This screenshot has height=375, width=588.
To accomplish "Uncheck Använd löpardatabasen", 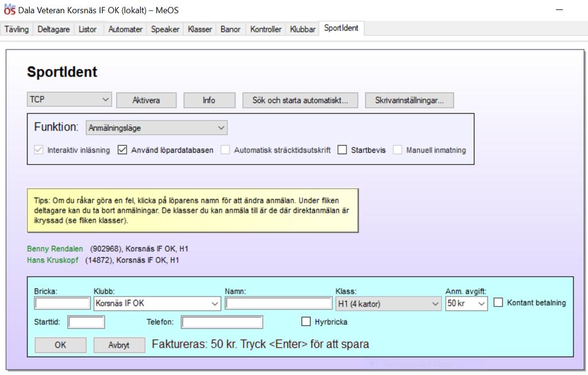I will point(122,150).
